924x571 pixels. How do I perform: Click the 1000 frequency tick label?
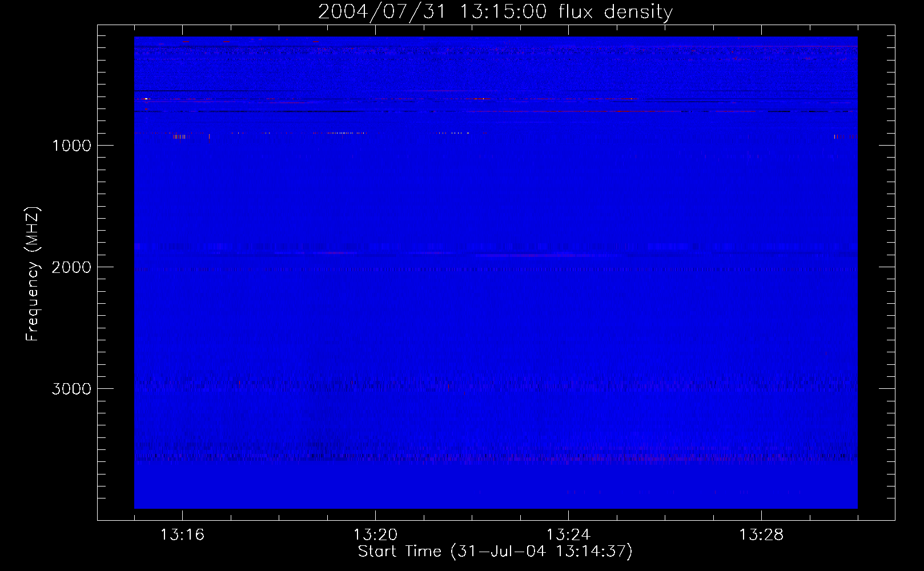(71, 146)
